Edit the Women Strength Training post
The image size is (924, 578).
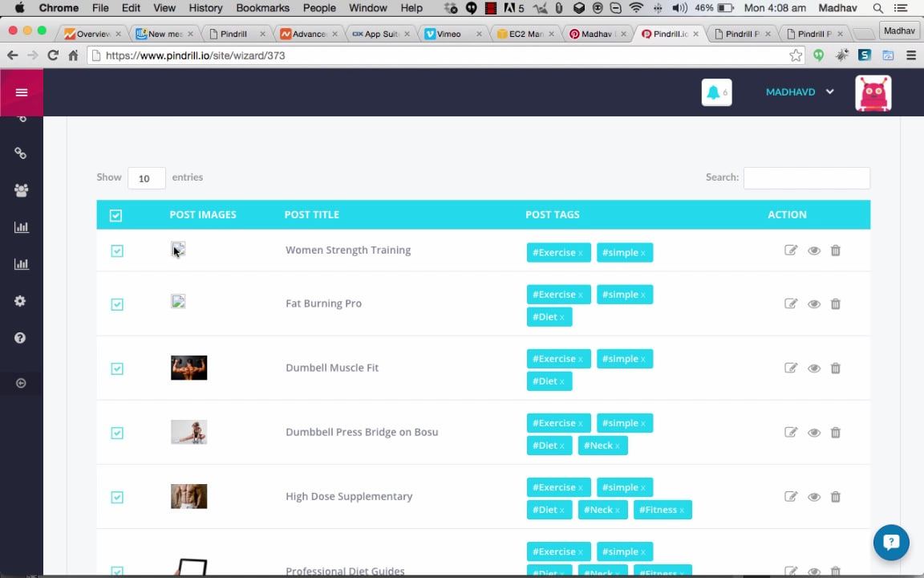pyautogui.click(x=791, y=250)
